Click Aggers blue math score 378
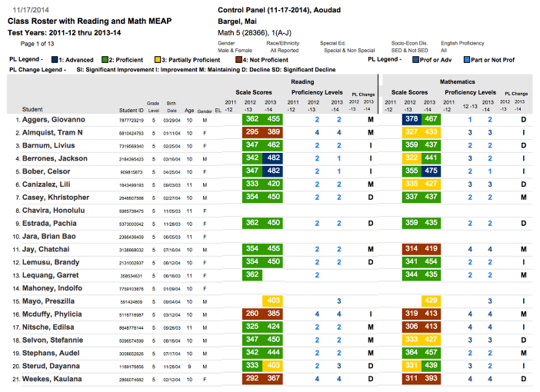Screen dimensions: 540x392 pos(412,119)
